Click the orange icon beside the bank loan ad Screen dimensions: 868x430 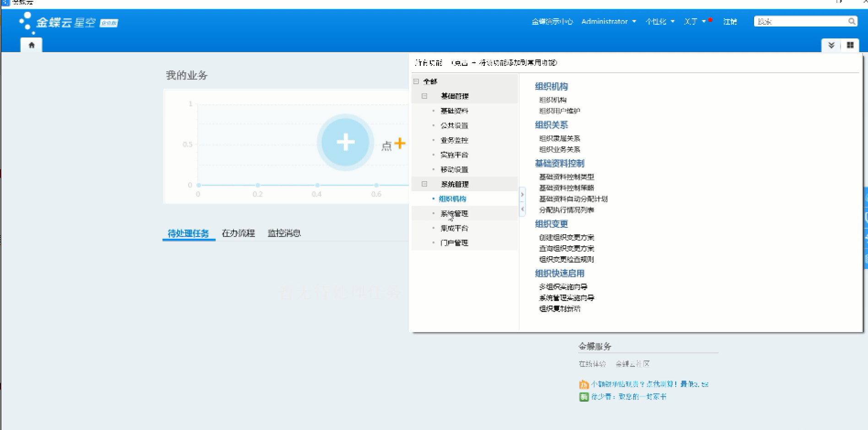[x=584, y=384]
